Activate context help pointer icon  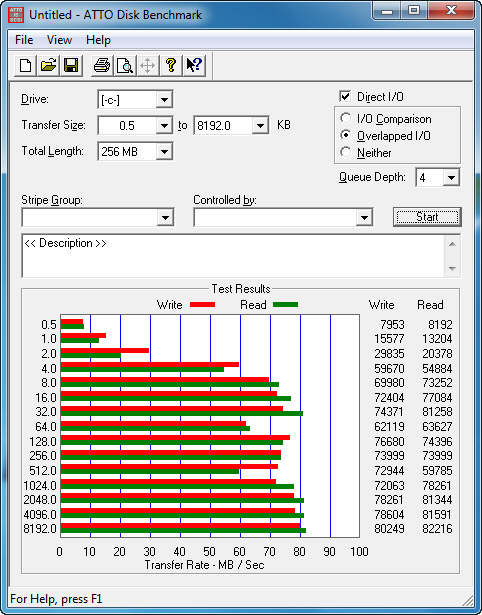pos(194,65)
